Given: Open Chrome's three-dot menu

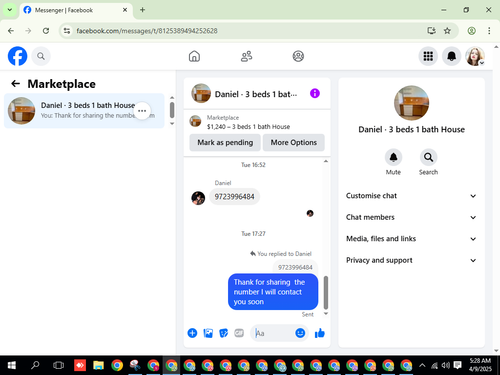Looking at the screenshot, I should pos(489,31).
